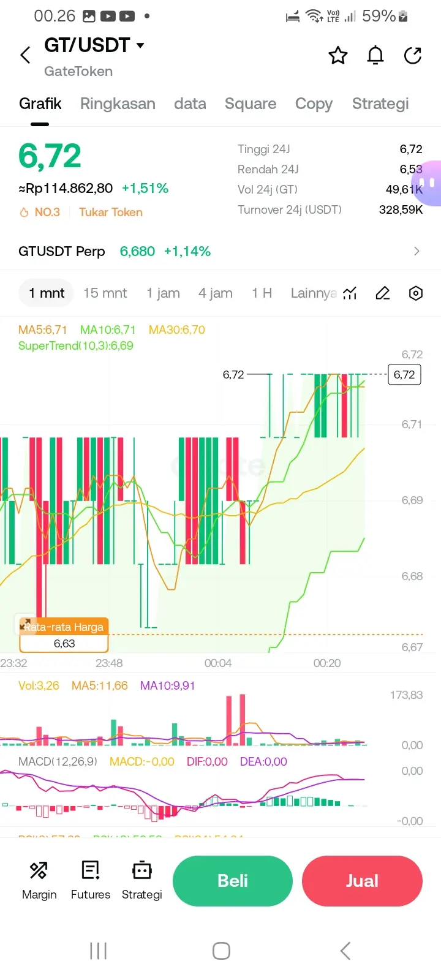Screen dimensions: 441x980
Task: Open chart indicators icon
Action: (x=350, y=293)
